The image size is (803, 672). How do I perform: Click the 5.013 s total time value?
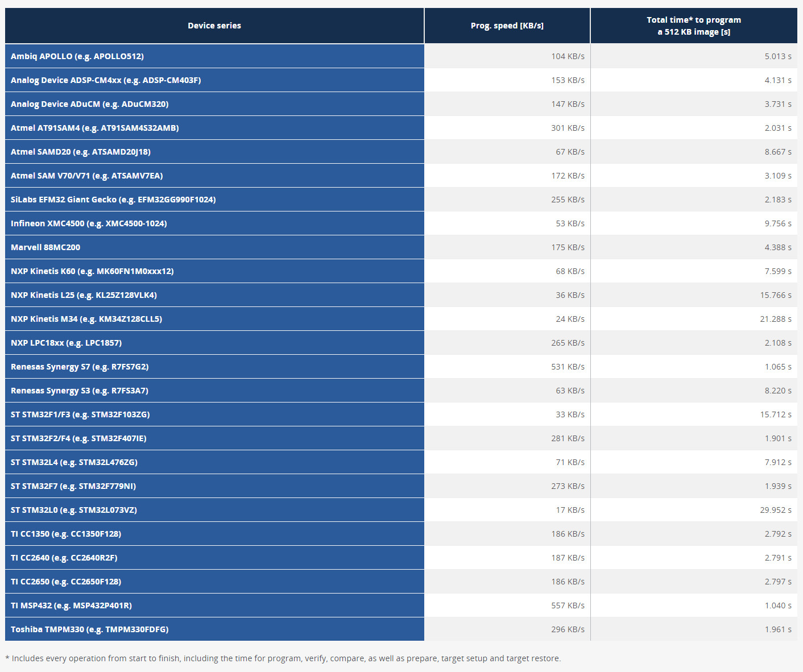778,56
